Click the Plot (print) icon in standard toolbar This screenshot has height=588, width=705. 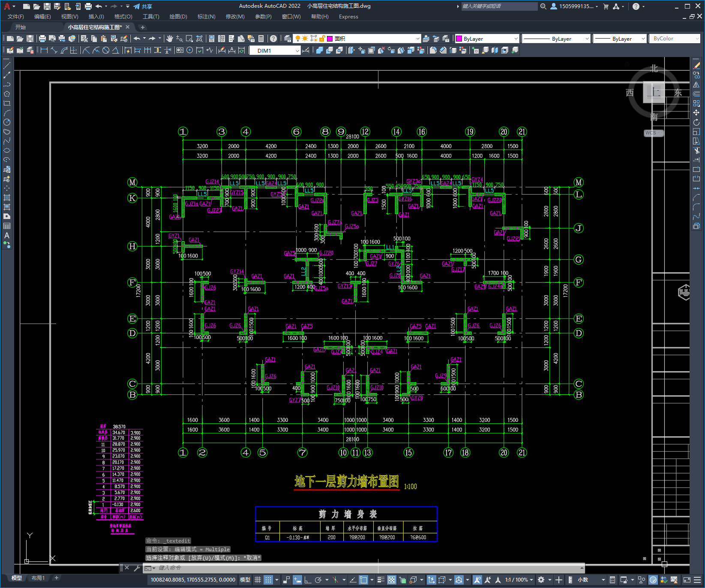[x=42, y=39]
